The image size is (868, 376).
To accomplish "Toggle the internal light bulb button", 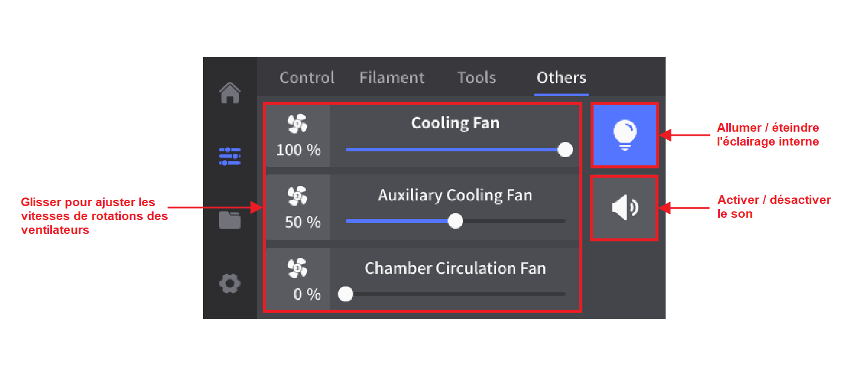I will tap(625, 135).
